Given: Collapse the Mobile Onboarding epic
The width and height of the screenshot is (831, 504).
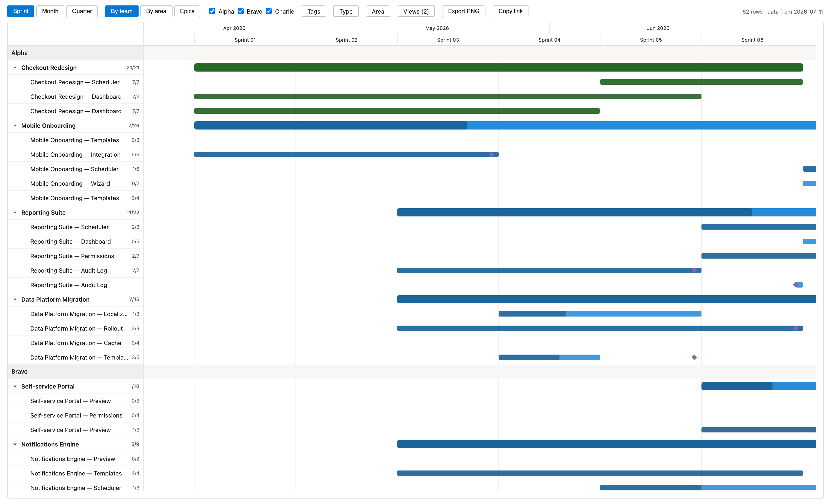Looking at the screenshot, I should tap(15, 125).
